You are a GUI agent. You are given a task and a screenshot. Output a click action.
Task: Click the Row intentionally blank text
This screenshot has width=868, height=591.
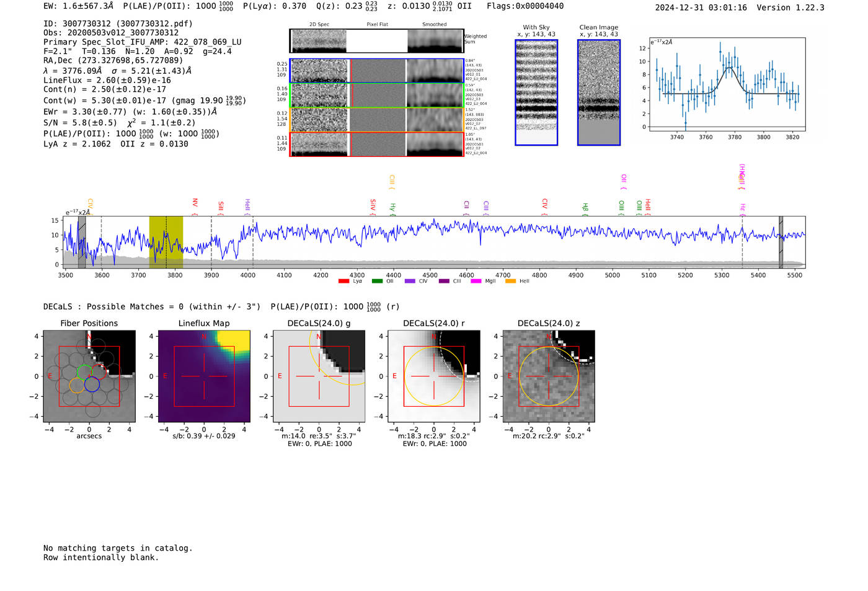pyautogui.click(x=101, y=558)
